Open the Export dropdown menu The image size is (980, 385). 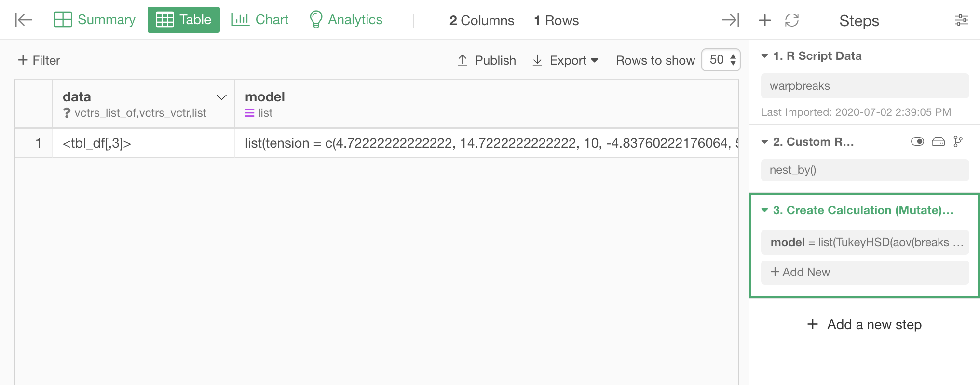click(x=565, y=60)
